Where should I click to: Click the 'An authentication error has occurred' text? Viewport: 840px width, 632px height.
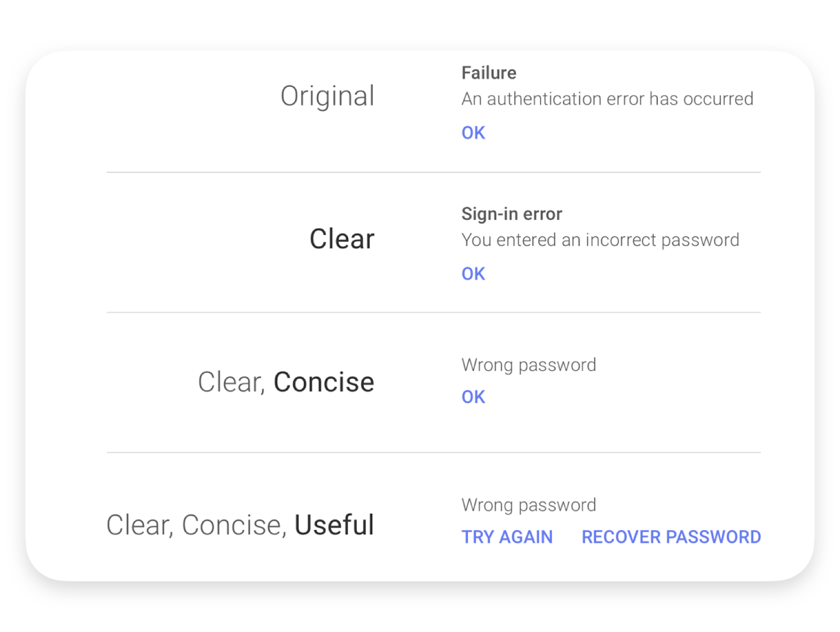tap(607, 99)
